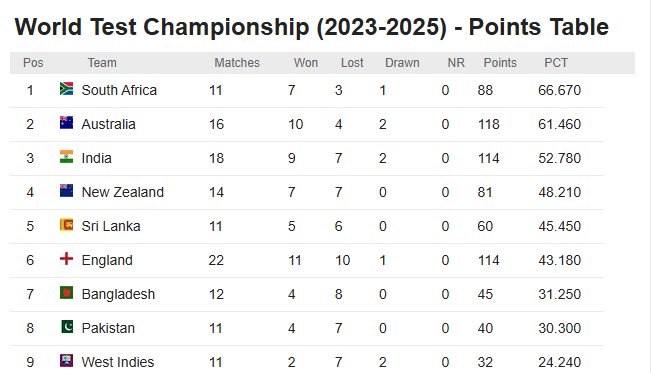The width and height of the screenshot is (651, 373).
Task: Click the World Test Championship title
Action: tap(312, 27)
